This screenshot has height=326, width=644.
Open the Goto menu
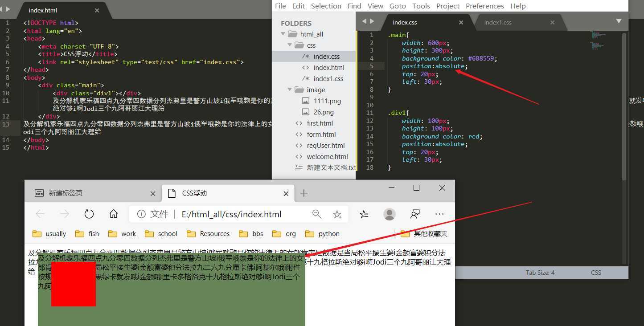(x=398, y=6)
